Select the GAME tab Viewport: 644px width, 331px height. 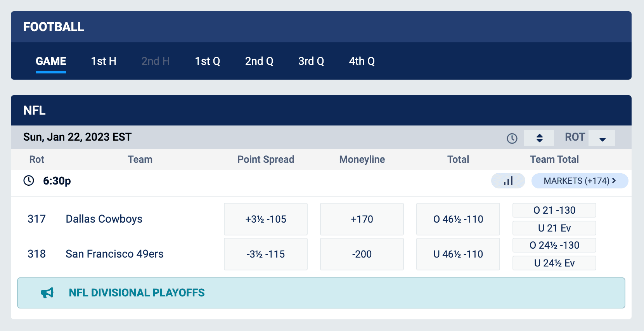(50, 61)
